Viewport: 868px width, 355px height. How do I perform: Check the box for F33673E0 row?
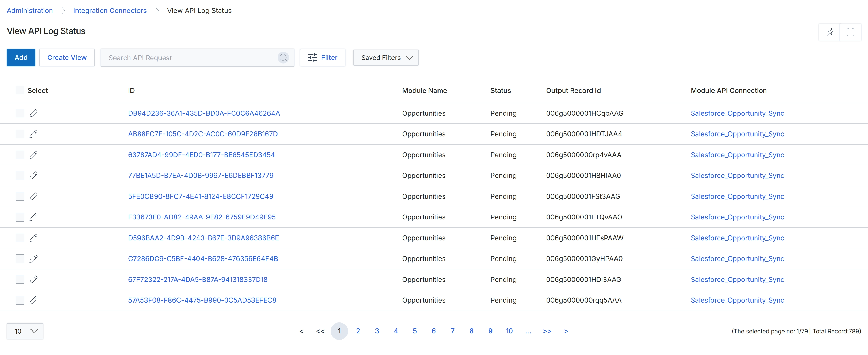pos(20,217)
